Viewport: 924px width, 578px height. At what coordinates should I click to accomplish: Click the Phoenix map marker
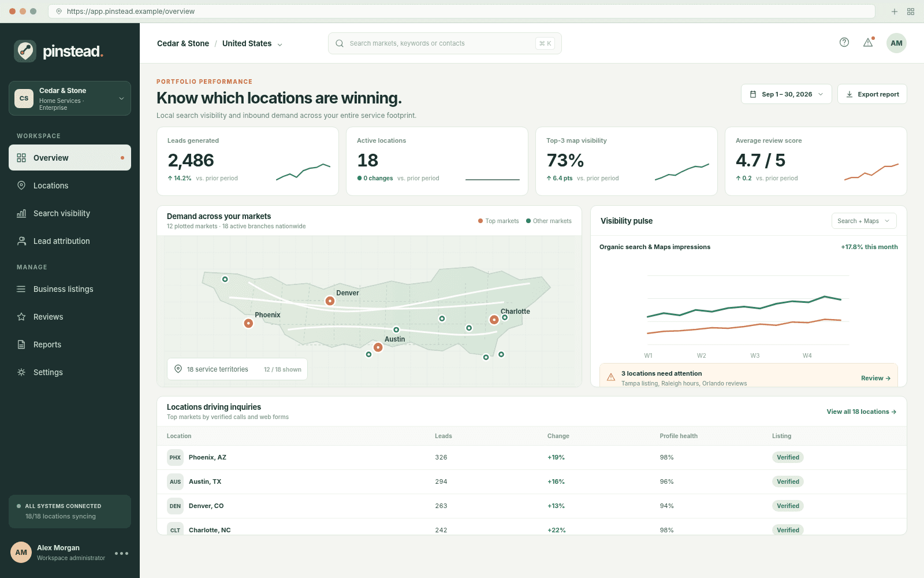click(x=248, y=323)
